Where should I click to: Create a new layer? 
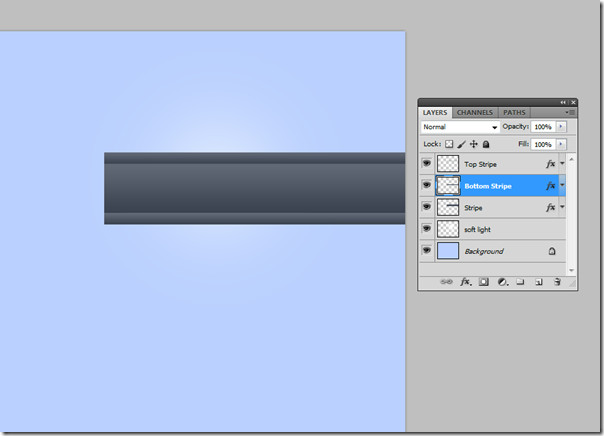click(x=539, y=282)
